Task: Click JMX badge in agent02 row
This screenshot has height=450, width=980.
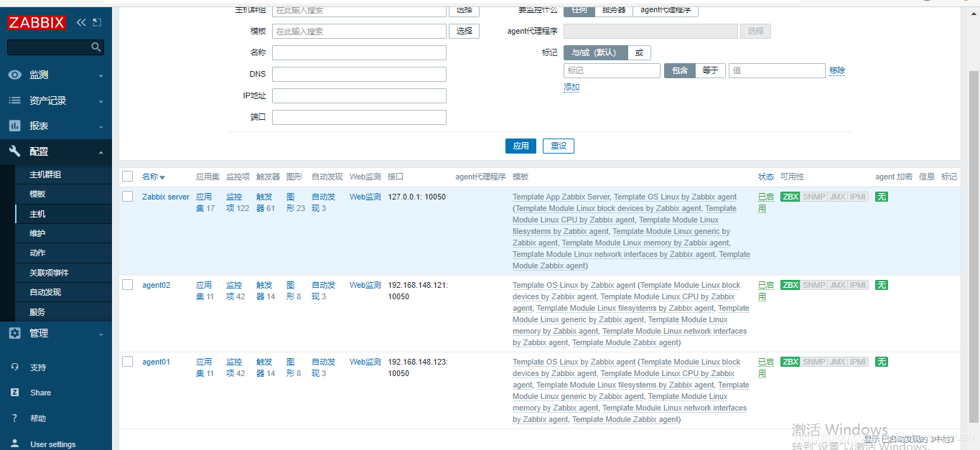Action: [x=837, y=285]
